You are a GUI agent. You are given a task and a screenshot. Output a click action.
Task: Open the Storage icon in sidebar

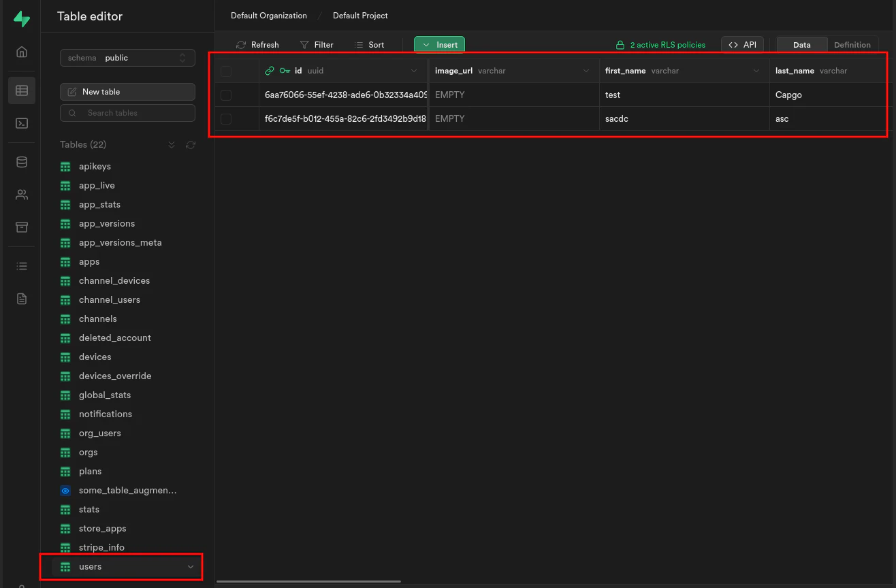coord(21,227)
